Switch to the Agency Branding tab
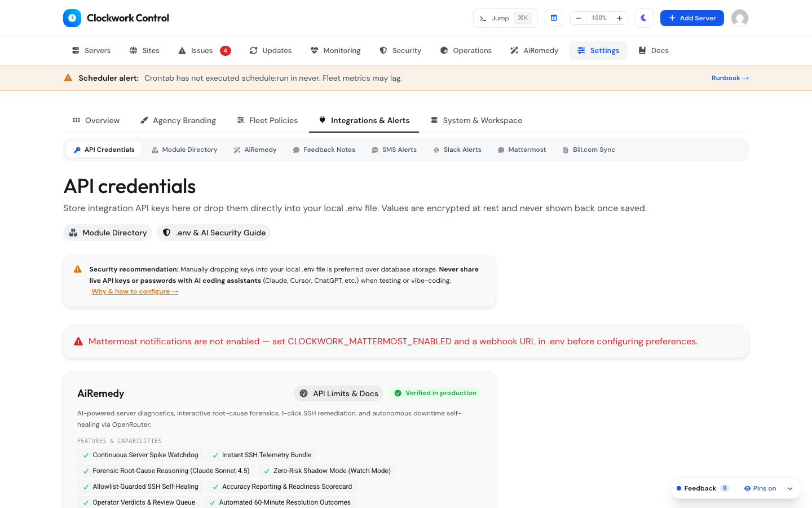 click(178, 120)
